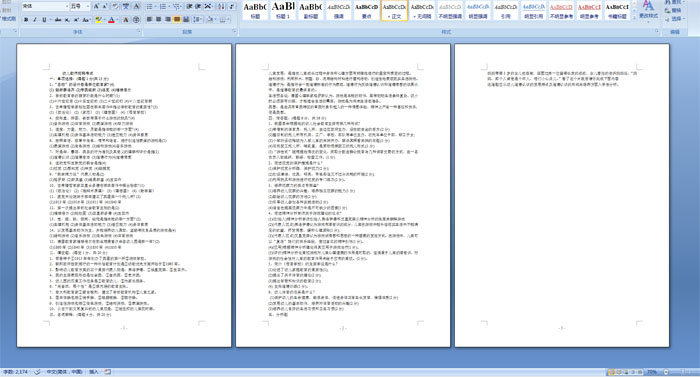Align text right
This screenshot has width=700, height=377.
[168, 20]
